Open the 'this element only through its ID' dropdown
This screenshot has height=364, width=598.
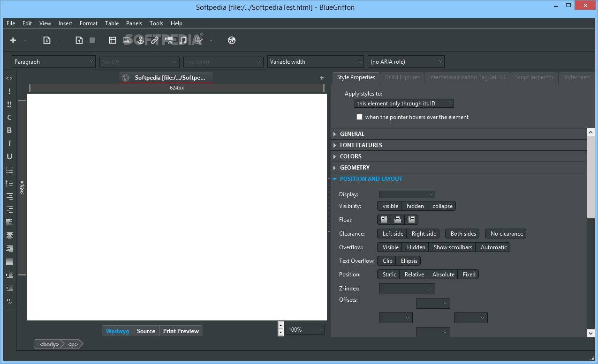[404, 104]
